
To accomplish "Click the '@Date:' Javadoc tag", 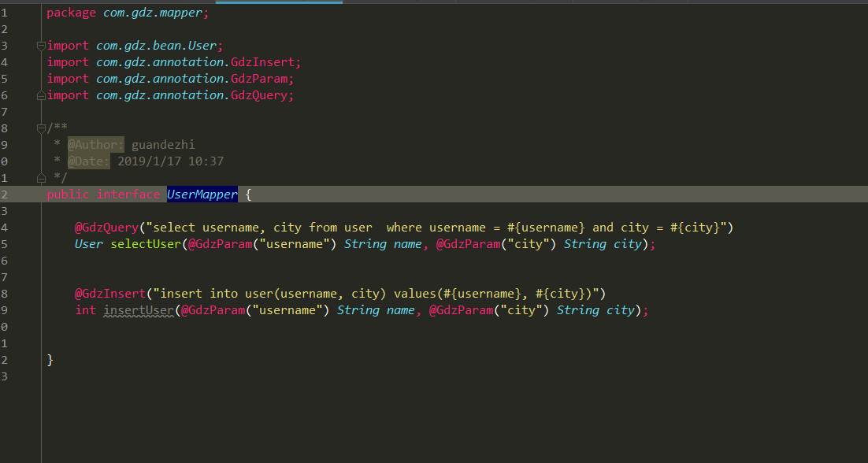I will [89, 161].
